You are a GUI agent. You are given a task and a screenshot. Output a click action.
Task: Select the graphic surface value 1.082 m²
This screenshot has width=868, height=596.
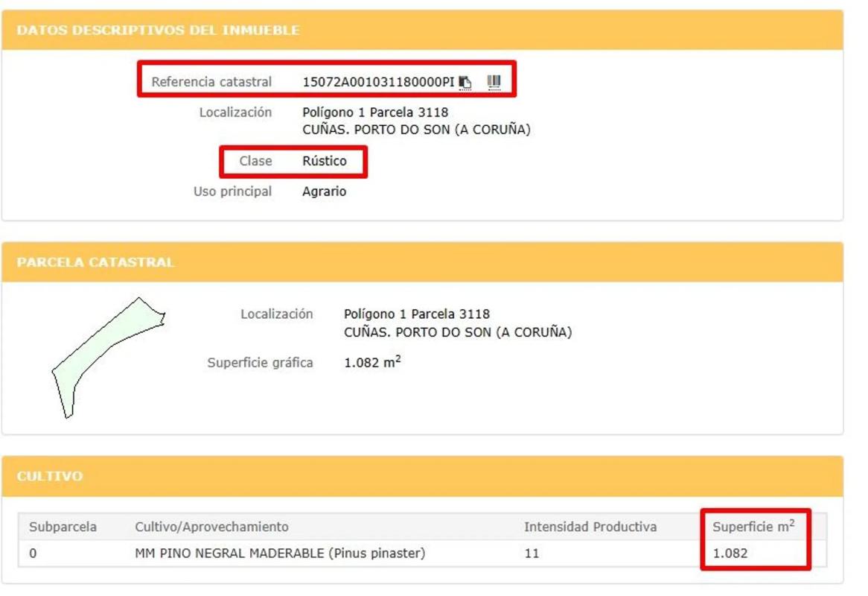pyautogui.click(x=372, y=364)
